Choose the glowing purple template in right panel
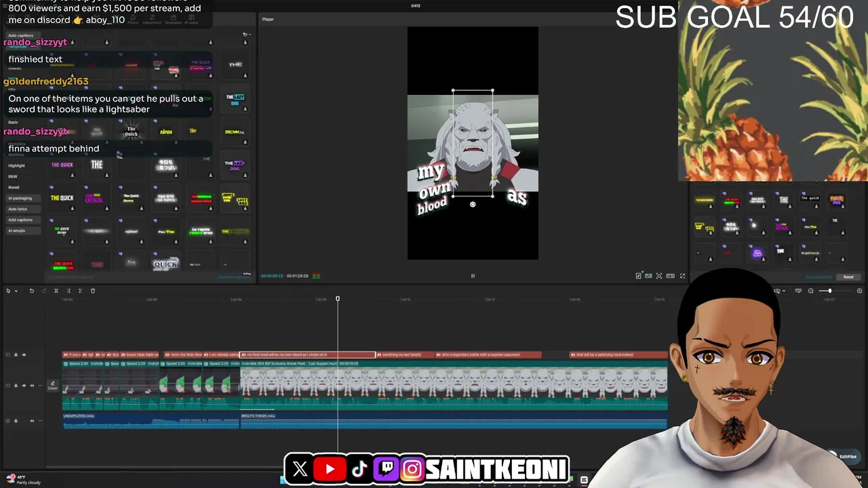The height and width of the screenshot is (488, 868). point(757,253)
